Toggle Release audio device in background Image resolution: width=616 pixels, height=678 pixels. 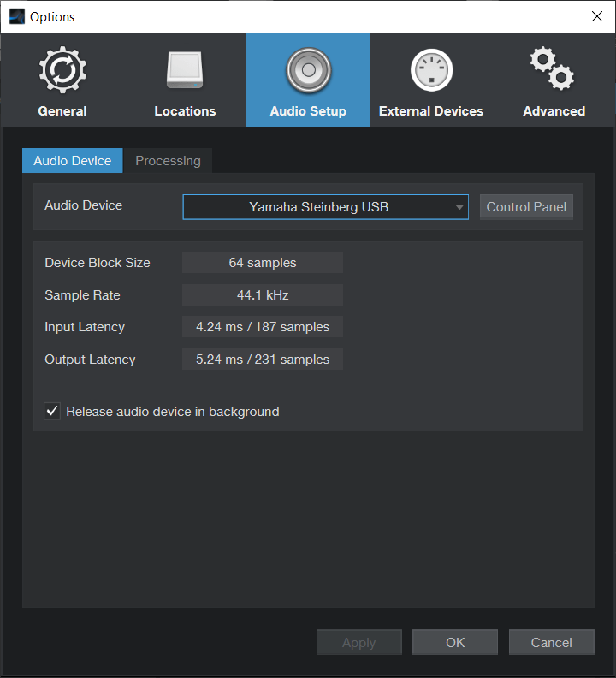click(53, 412)
